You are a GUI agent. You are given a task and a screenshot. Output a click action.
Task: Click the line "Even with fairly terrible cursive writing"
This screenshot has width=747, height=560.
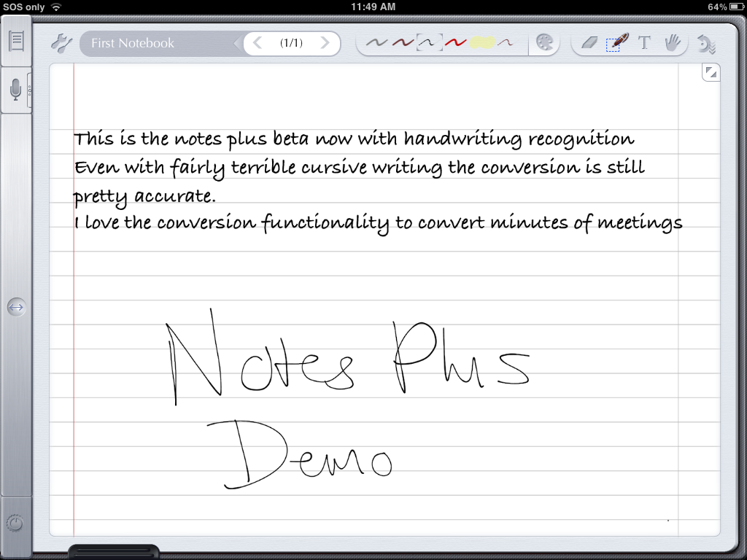click(359, 168)
